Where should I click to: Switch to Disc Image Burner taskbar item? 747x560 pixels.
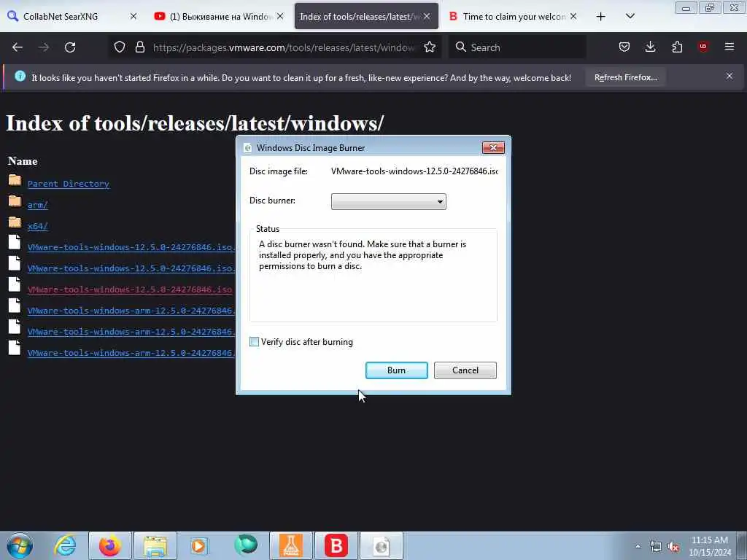382,545
